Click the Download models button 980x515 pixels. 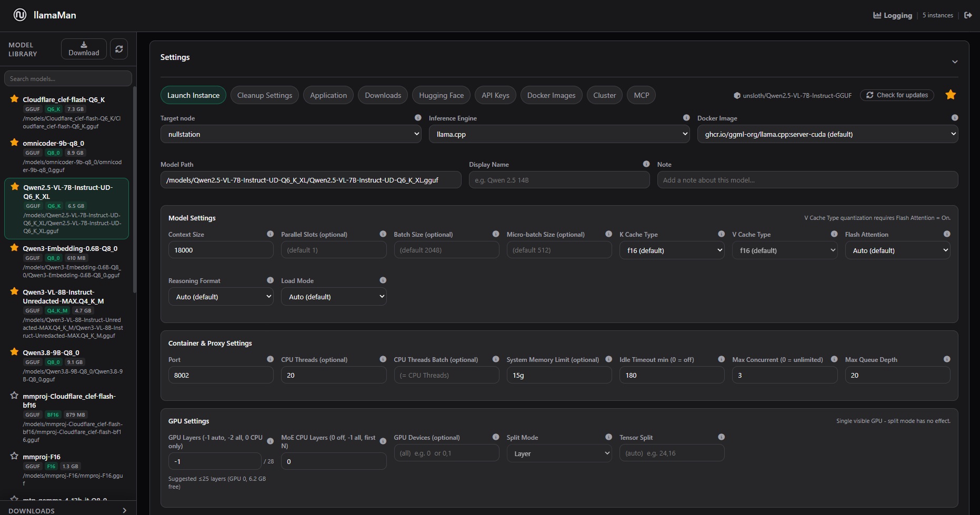84,49
